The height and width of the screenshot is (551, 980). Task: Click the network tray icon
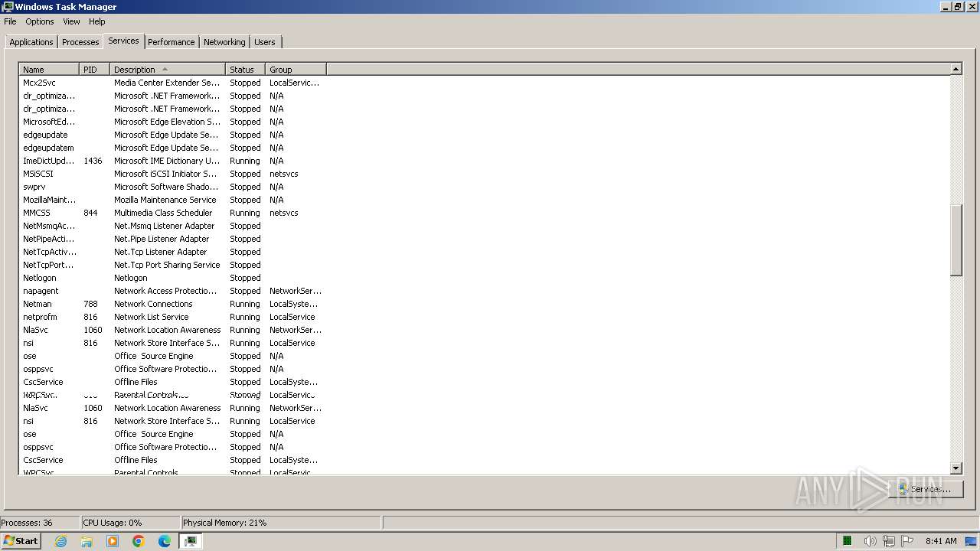coord(888,541)
